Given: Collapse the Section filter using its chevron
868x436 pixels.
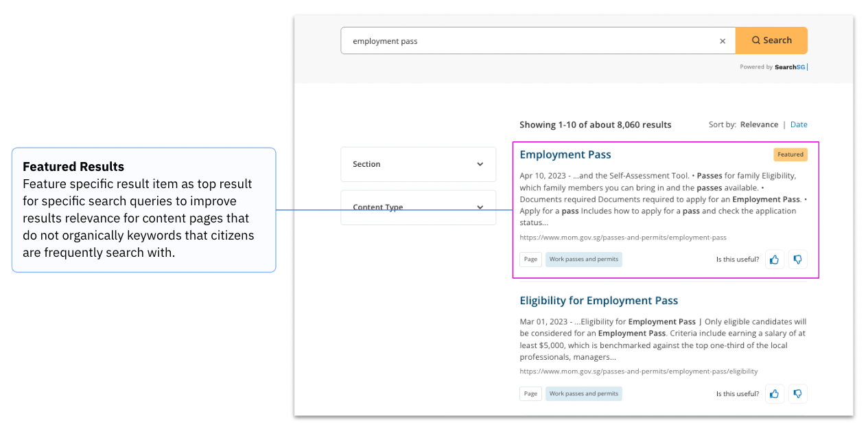Looking at the screenshot, I should pyautogui.click(x=480, y=164).
